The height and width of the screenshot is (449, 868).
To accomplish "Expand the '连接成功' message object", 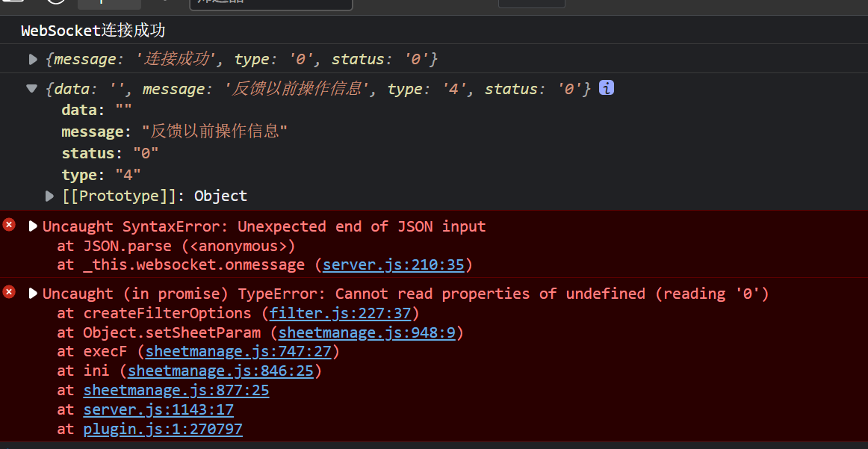I will 32,59.
